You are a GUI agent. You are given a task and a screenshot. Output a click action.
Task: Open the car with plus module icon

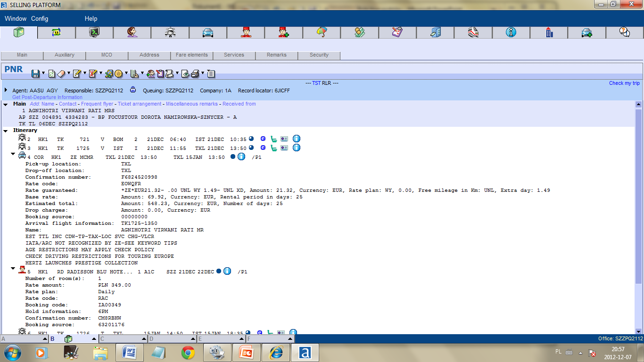coord(586,33)
